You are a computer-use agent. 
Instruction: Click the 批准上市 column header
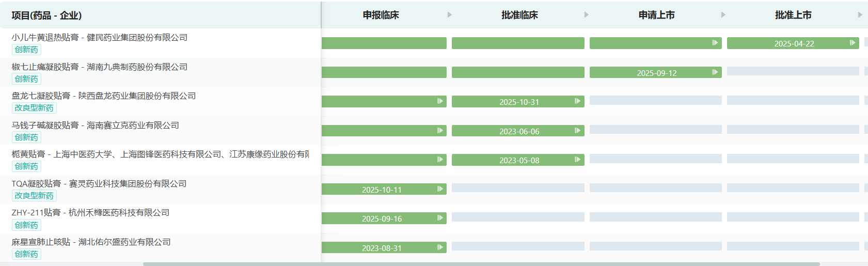tap(794, 15)
